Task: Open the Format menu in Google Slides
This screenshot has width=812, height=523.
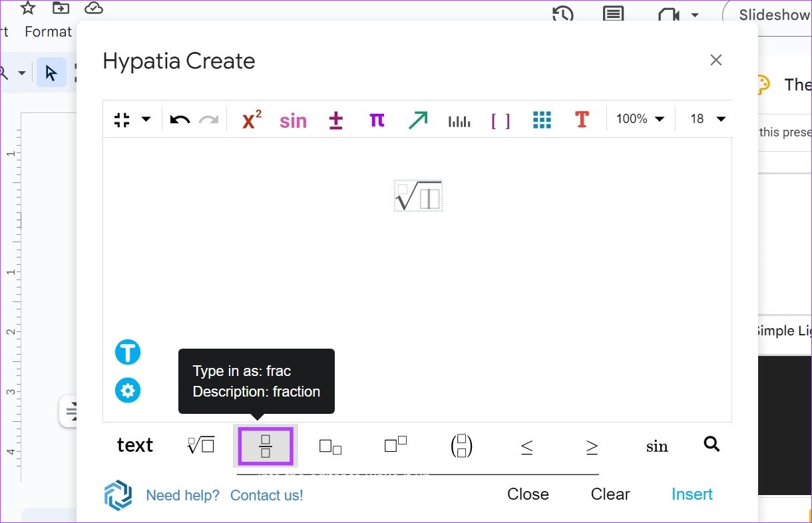Action: [48, 31]
